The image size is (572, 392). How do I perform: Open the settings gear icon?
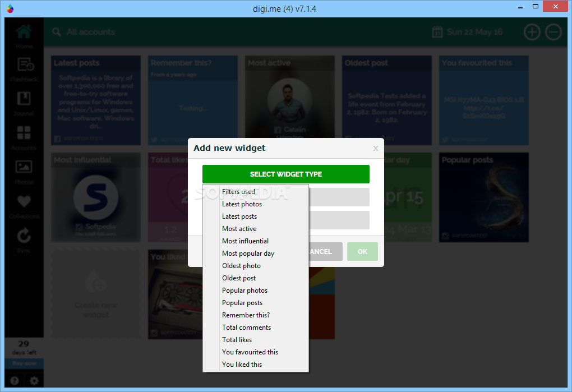pos(34,381)
